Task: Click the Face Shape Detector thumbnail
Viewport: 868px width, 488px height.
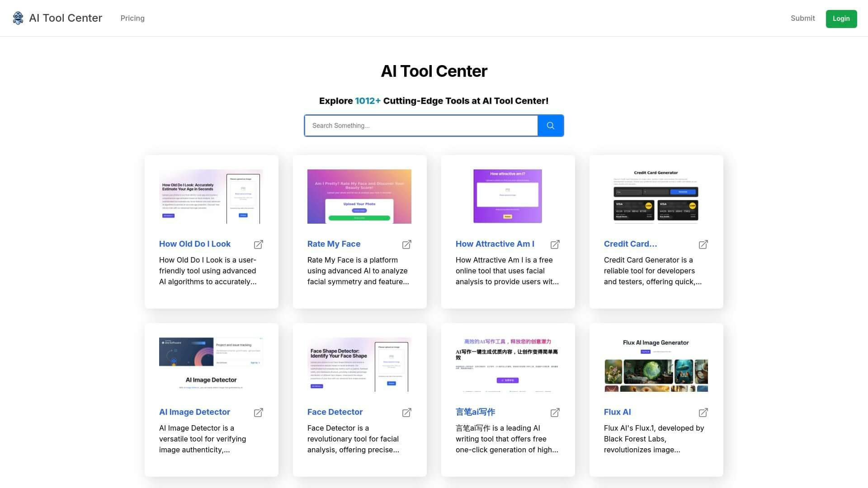Action: click(x=359, y=365)
